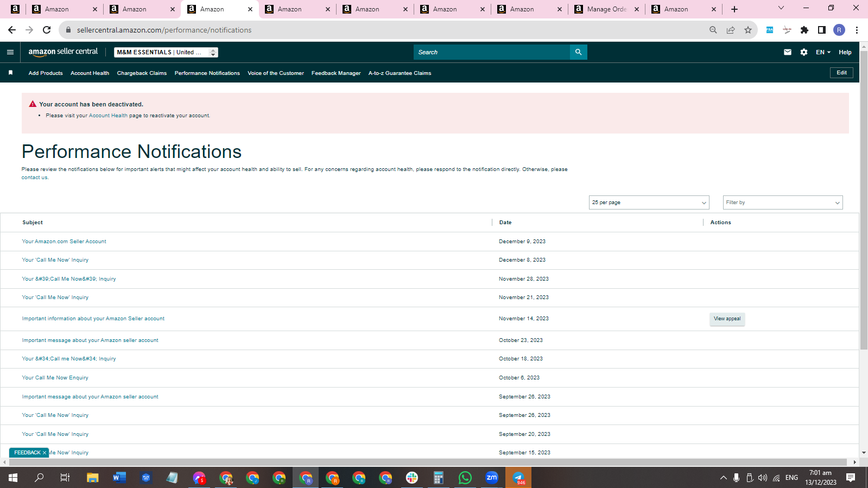
Task: Click the zoom magnifier in the address bar
Action: click(713, 30)
